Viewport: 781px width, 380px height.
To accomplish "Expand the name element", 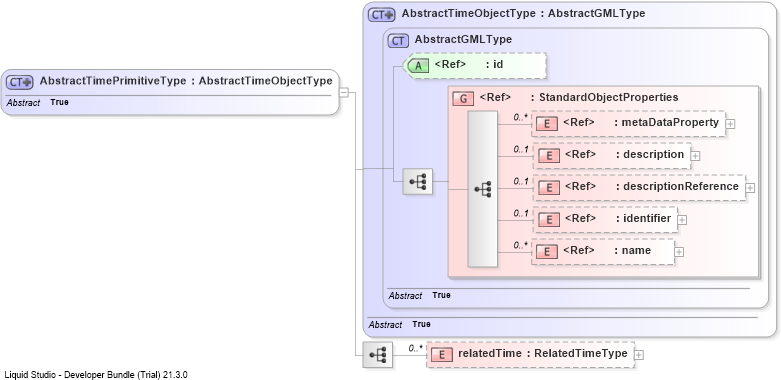I will click(678, 252).
